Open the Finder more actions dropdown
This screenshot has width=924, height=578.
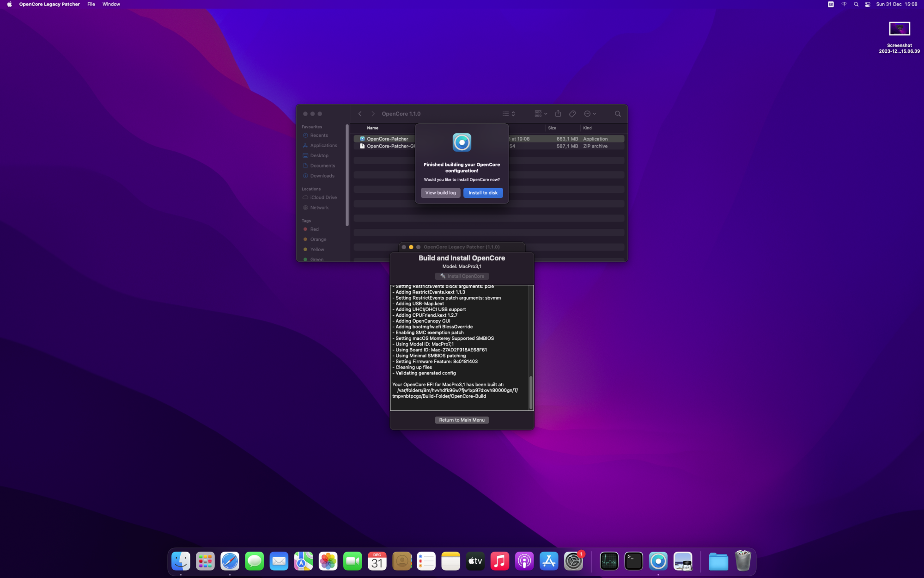590,114
